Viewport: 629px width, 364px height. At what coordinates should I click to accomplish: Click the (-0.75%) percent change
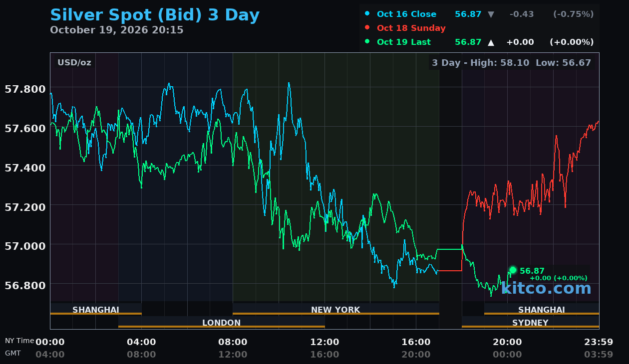pos(573,14)
